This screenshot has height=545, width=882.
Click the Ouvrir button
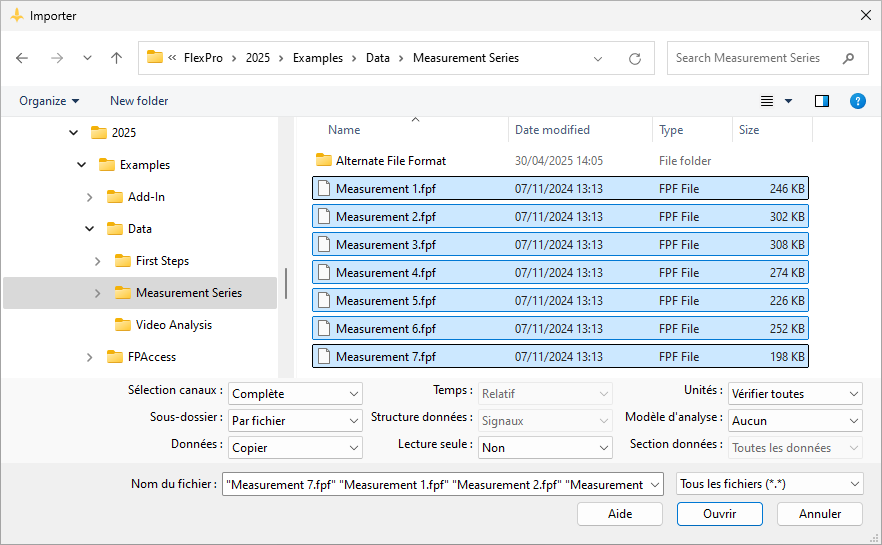tap(719, 513)
